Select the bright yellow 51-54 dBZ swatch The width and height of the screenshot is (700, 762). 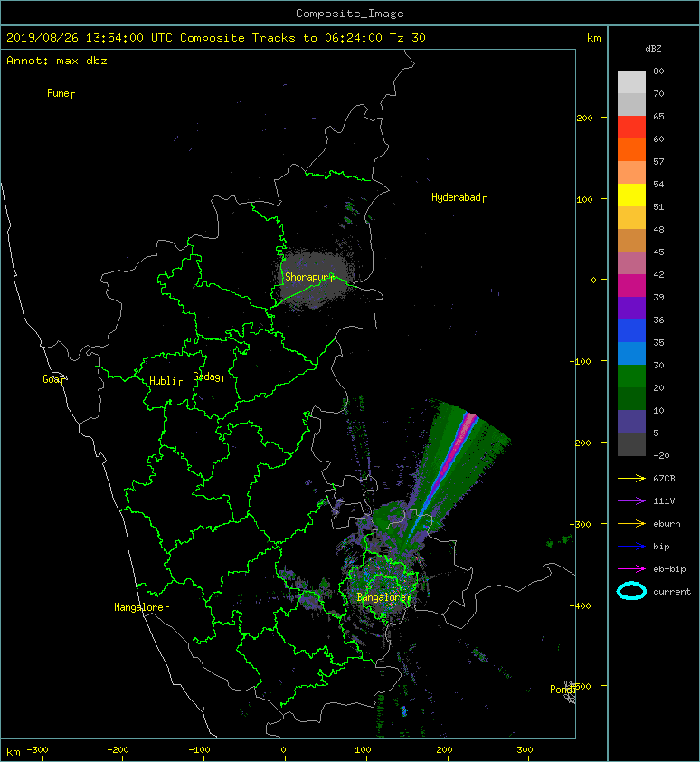[x=631, y=195]
